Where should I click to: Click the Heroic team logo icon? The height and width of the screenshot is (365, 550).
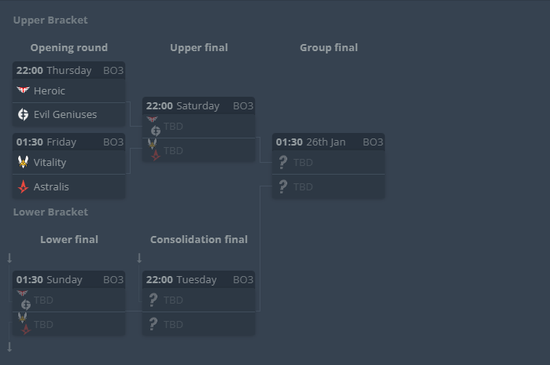click(x=23, y=90)
